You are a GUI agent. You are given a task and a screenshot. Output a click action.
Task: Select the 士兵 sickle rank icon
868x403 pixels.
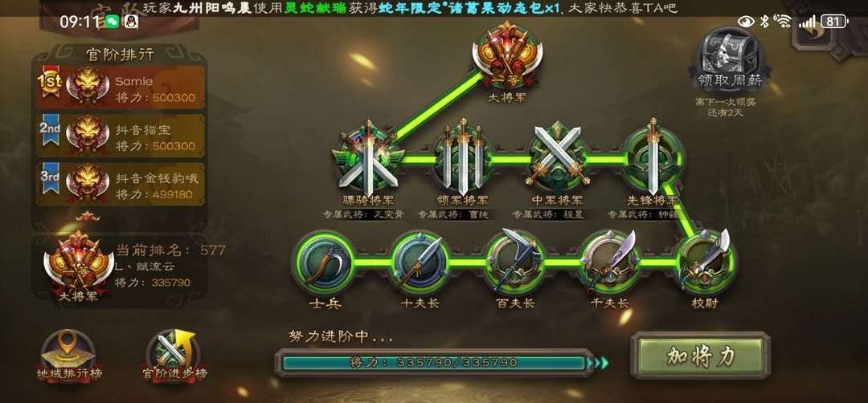325,263
